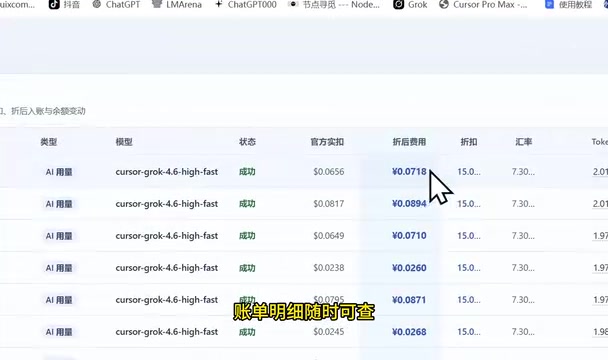Click the 类型 column header
608x360 pixels.
49,142
